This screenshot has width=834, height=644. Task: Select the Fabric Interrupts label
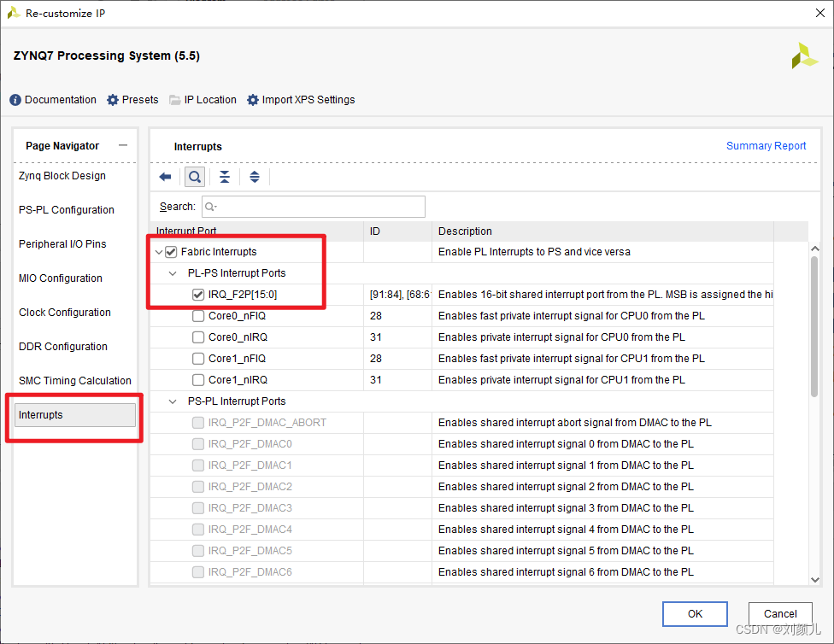click(x=219, y=252)
